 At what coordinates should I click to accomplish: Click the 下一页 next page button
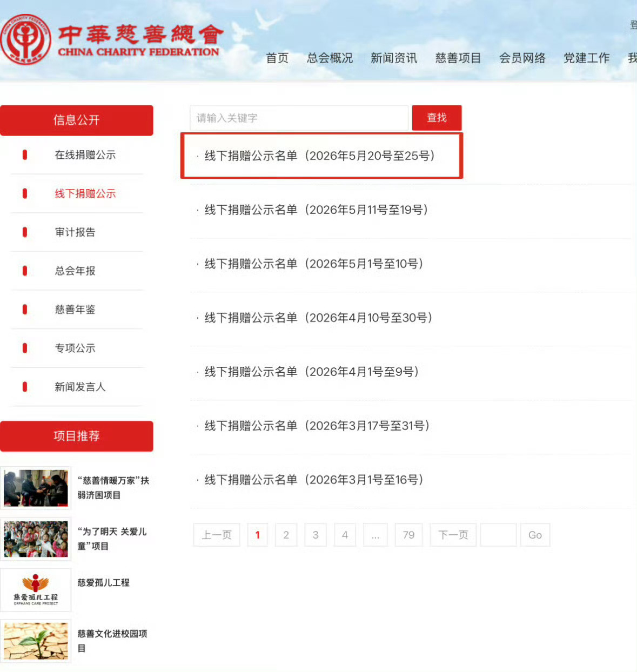coord(453,535)
